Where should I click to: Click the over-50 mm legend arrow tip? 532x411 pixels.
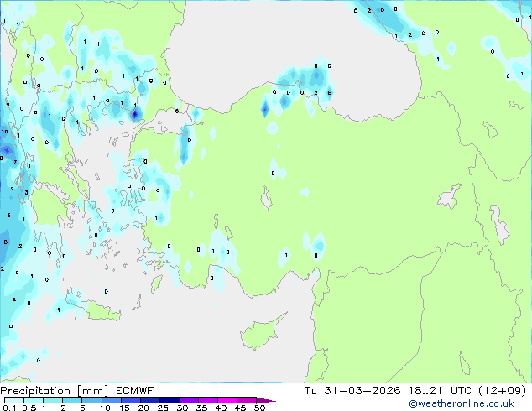point(266,400)
